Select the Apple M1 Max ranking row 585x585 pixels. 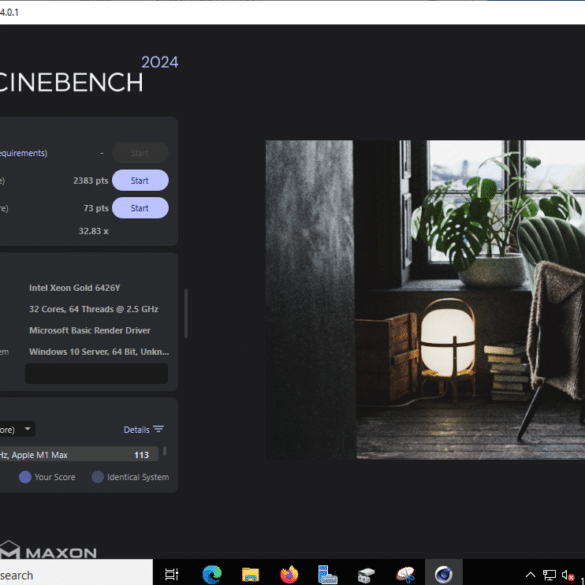pyautogui.click(x=79, y=455)
